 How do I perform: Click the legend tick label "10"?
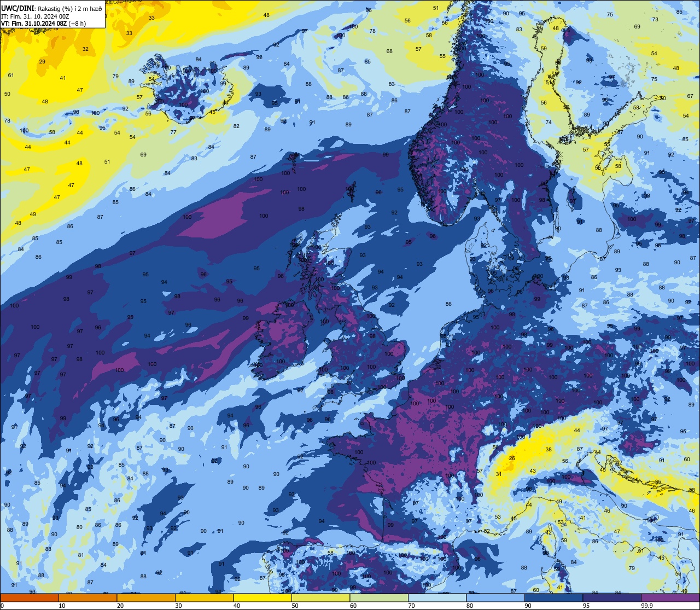[x=62, y=606]
